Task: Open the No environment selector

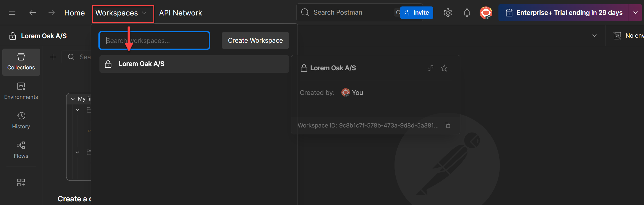Action: pos(628,36)
